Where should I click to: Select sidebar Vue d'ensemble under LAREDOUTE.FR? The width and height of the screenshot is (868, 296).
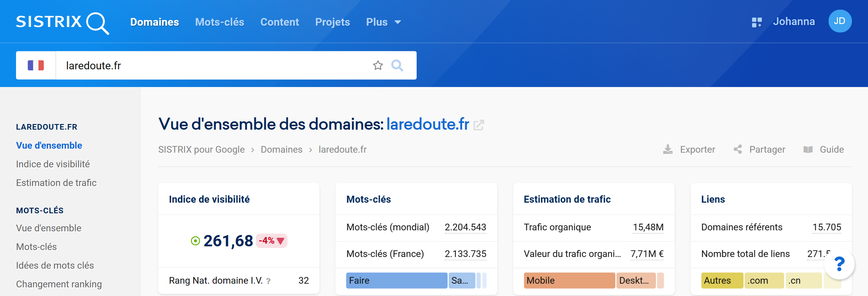point(49,145)
